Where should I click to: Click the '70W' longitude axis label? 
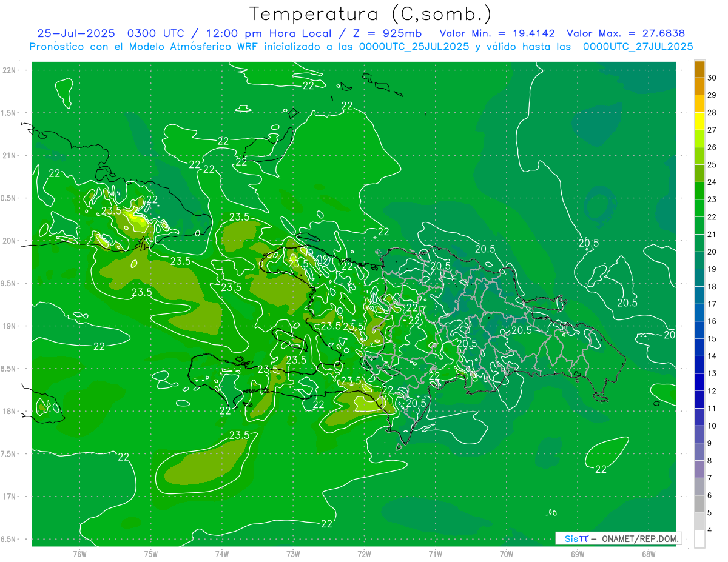507,554
